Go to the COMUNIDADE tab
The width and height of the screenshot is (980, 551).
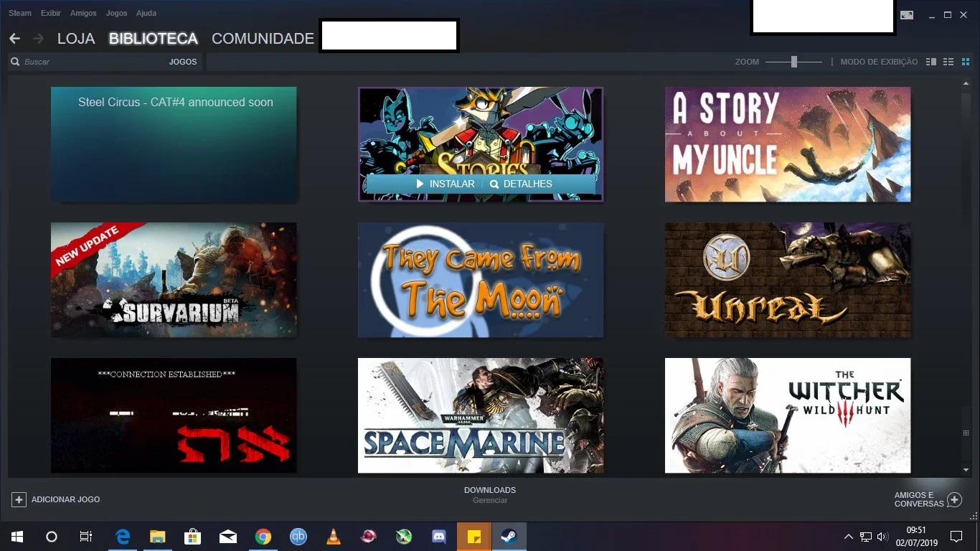click(263, 39)
